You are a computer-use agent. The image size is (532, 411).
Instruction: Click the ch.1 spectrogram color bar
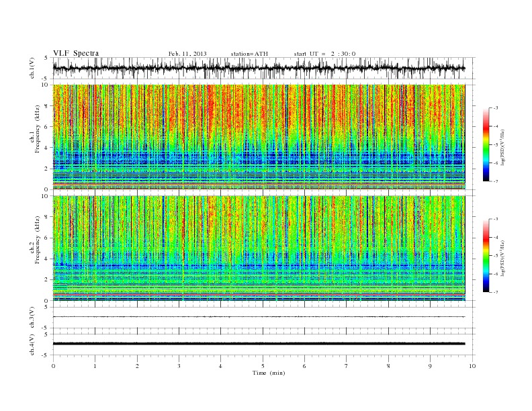click(486, 144)
